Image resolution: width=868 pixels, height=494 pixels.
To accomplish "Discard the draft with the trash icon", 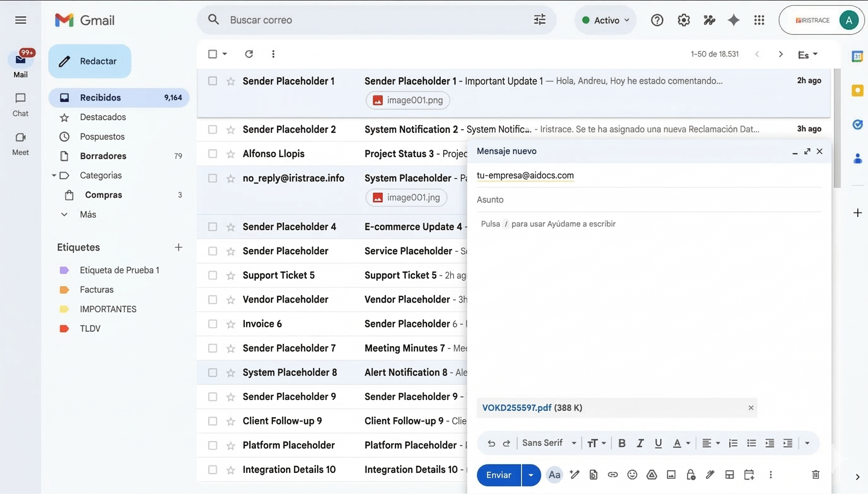I will pos(815,475).
